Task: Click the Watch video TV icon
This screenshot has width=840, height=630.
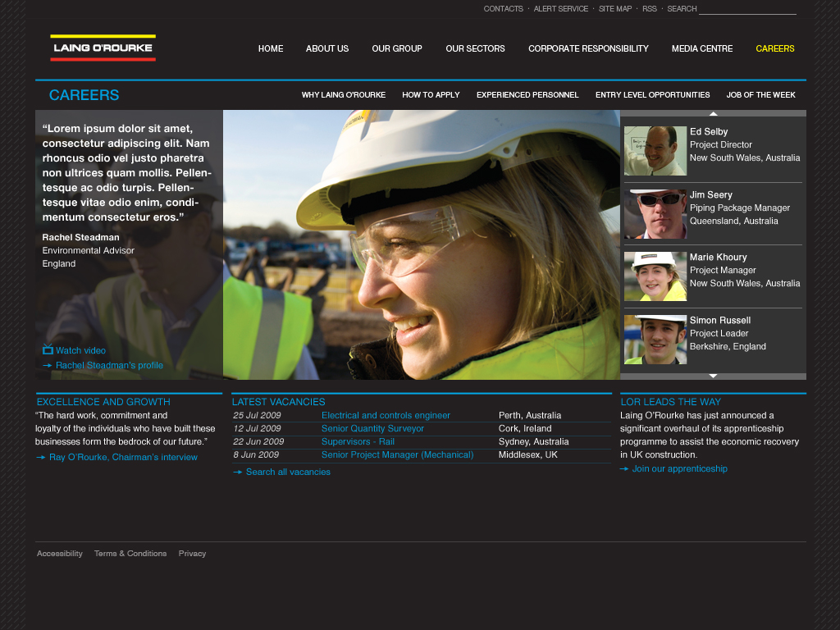Action: click(x=48, y=349)
